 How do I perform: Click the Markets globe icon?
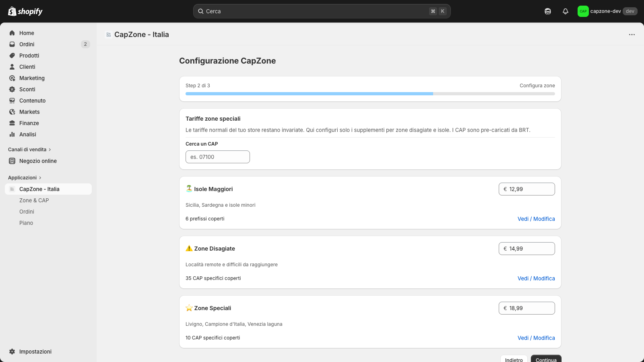click(12, 112)
